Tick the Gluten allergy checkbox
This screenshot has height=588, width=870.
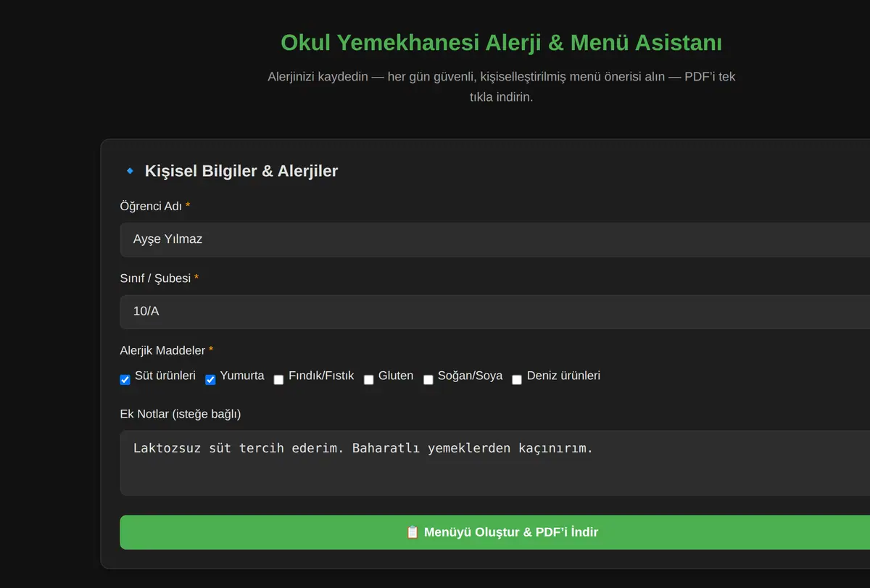click(368, 379)
